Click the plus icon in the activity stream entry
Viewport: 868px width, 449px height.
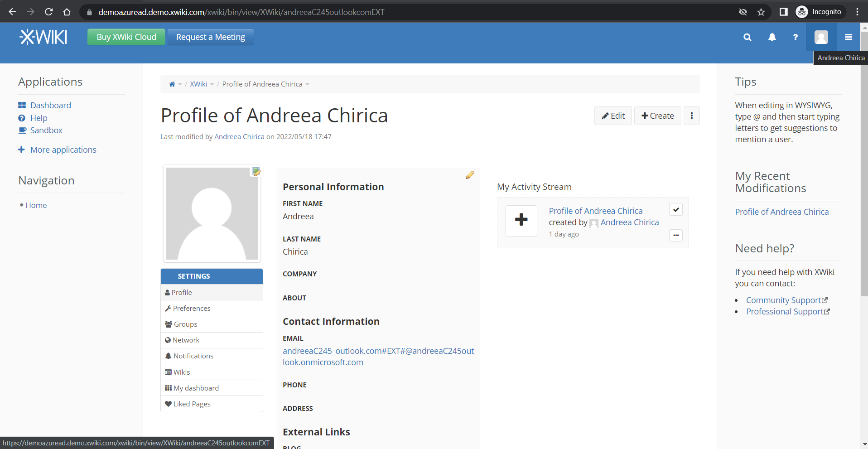(521, 220)
